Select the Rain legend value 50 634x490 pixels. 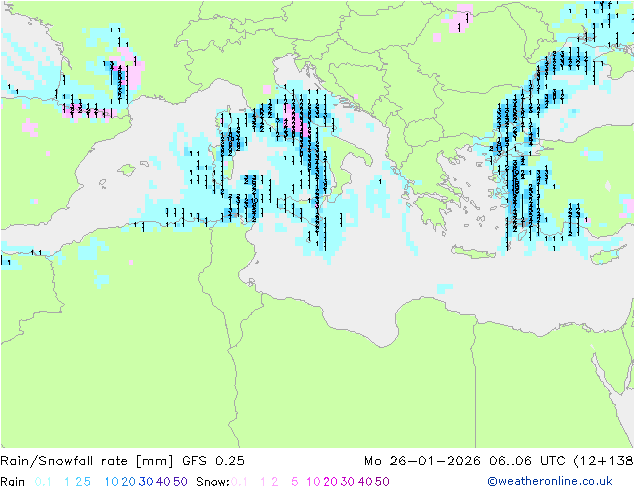coord(180,482)
